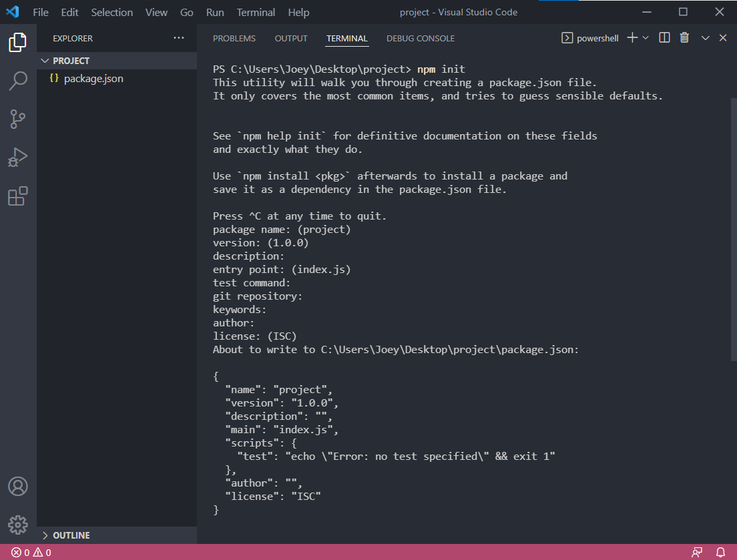Image resolution: width=737 pixels, height=560 pixels.
Task: Split the terminal pane
Action: (664, 37)
